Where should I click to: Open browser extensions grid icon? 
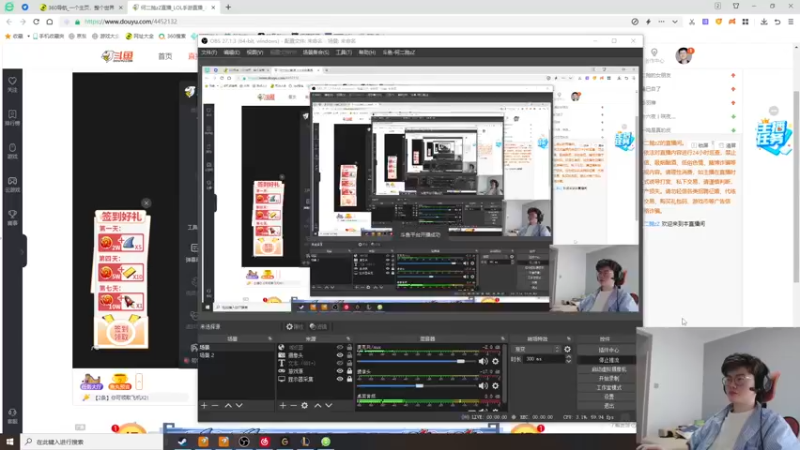(x=745, y=22)
